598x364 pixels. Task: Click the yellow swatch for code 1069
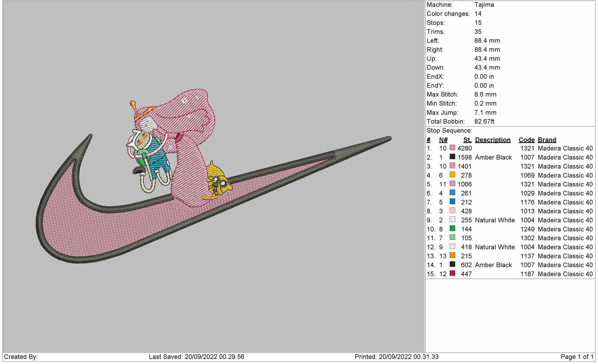tap(452, 175)
